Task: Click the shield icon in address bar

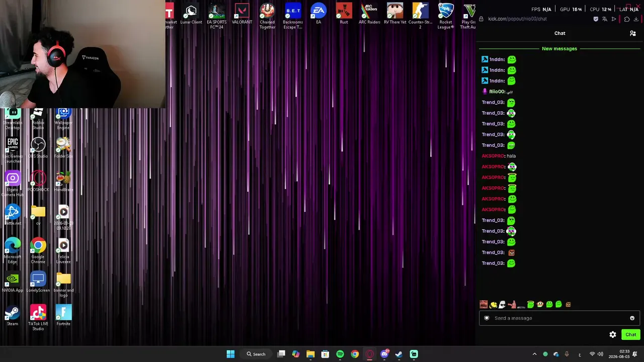Action: tap(596, 19)
